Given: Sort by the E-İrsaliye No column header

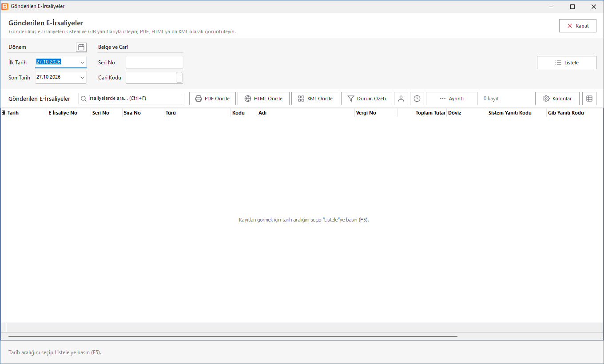Looking at the screenshot, I should coord(69,113).
